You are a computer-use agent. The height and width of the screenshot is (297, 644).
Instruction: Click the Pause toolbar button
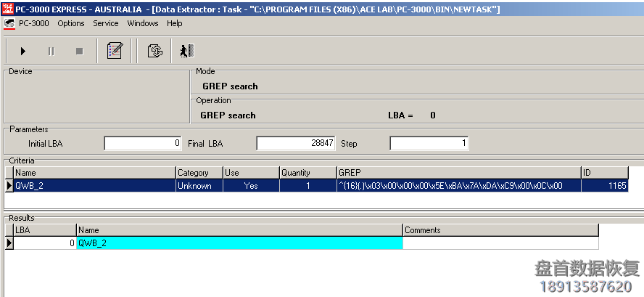pos(51,52)
